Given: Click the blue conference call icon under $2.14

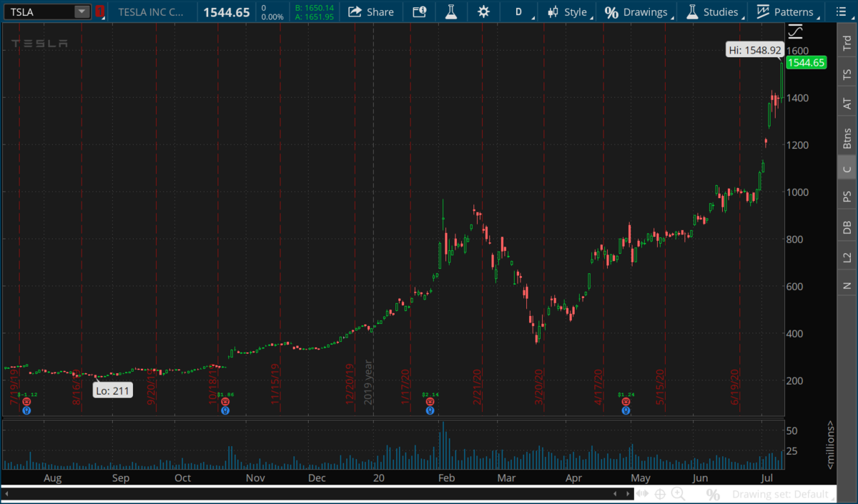Looking at the screenshot, I should 430,410.
